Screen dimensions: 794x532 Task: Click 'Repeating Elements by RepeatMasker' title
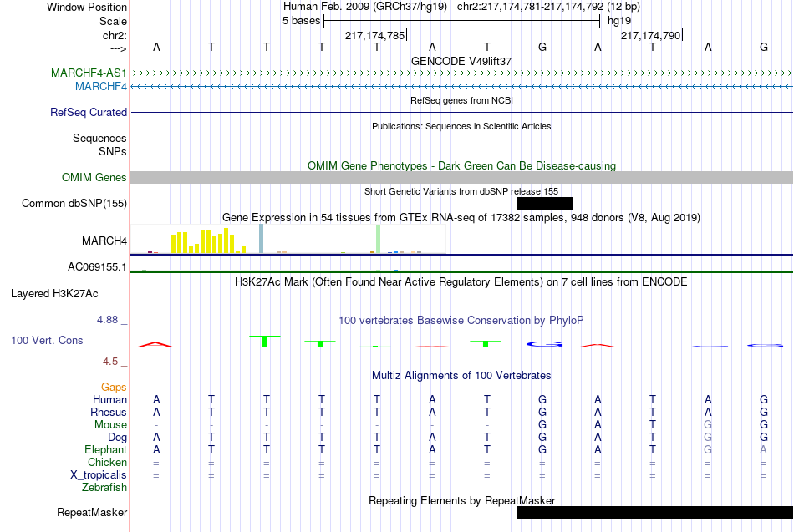pyautogui.click(x=461, y=500)
